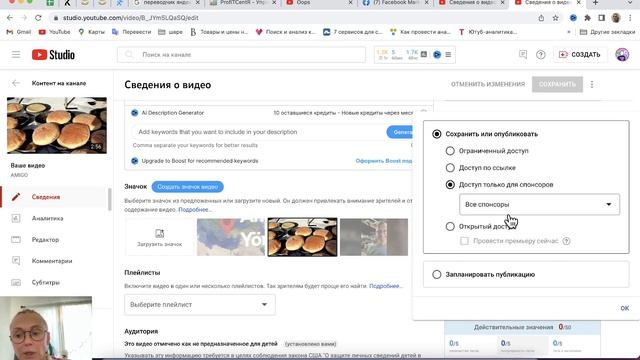
Task: Open the help question mark icon
Action: pos(541,55)
